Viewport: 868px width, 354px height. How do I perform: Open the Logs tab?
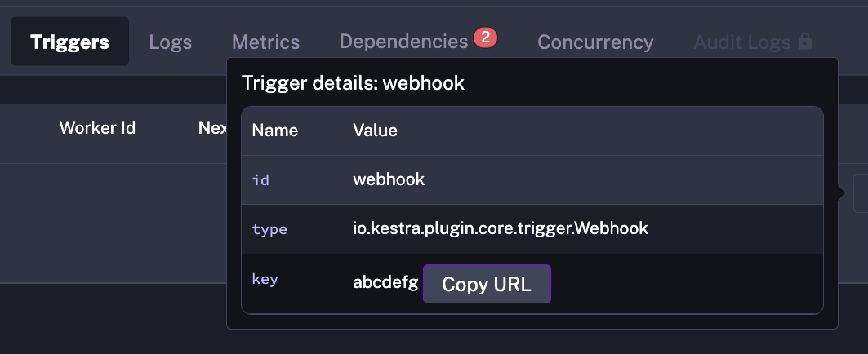tap(170, 42)
